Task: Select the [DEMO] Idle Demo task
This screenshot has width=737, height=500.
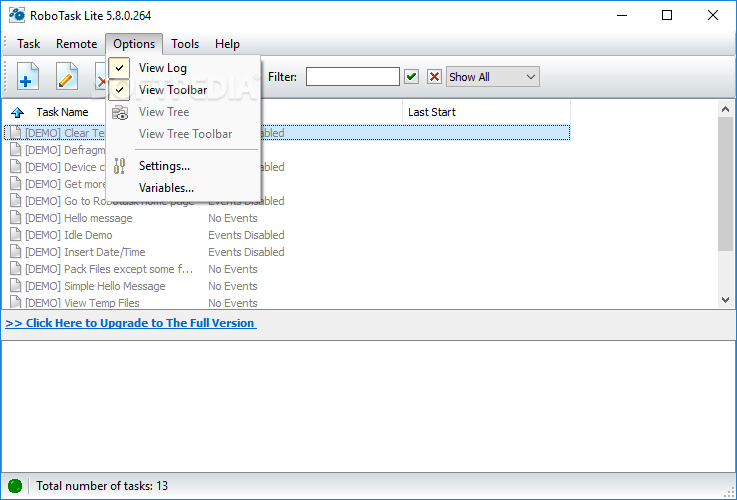Action: [69, 235]
